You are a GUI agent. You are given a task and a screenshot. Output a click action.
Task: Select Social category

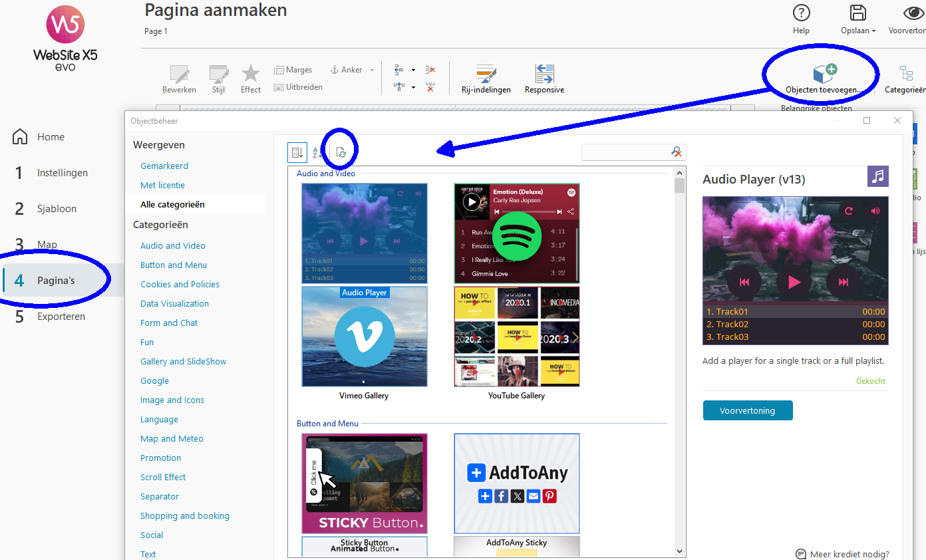click(x=152, y=535)
